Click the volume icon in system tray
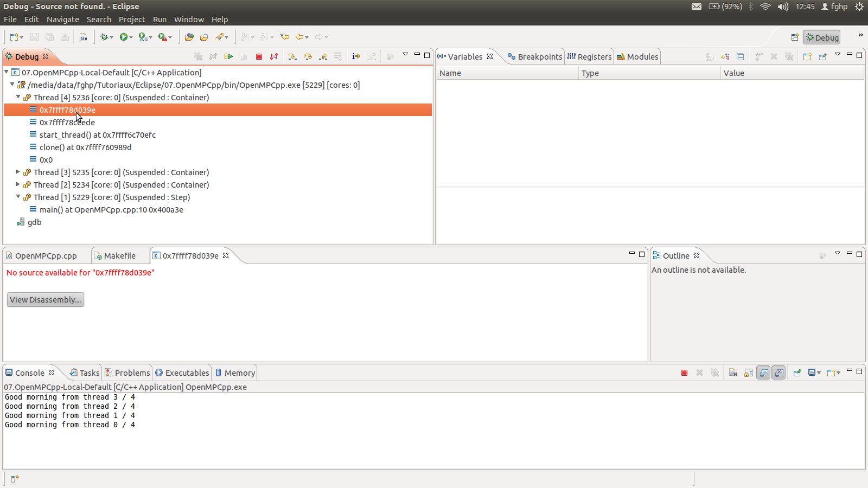The height and width of the screenshot is (488, 868). (782, 7)
